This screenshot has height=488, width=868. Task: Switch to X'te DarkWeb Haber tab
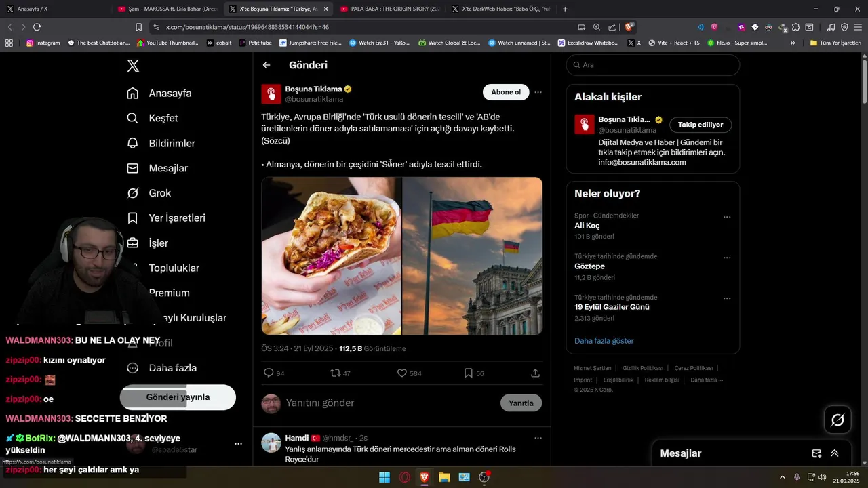click(x=501, y=9)
